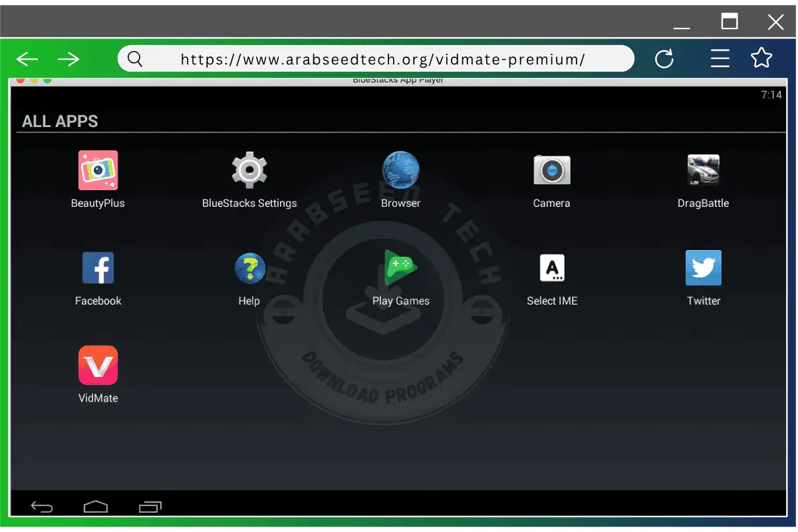Tap the Android home button
The image size is (798, 532).
coord(96,507)
